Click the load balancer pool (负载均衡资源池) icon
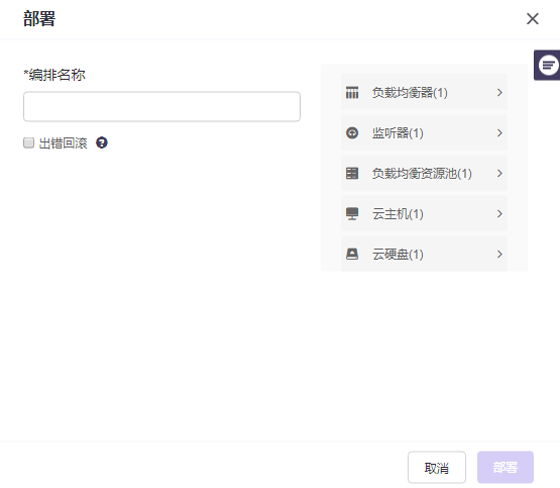The image size is (560, 488). coord(352,173)
